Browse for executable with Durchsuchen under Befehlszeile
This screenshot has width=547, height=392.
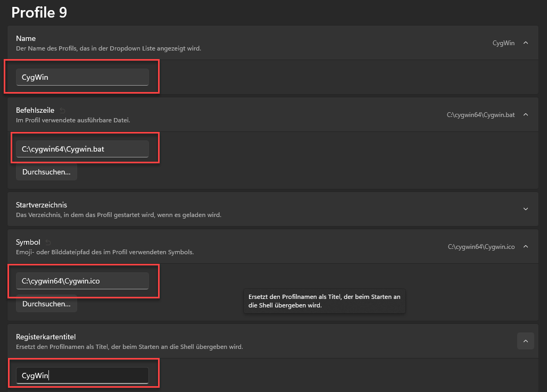coord(46,172)
